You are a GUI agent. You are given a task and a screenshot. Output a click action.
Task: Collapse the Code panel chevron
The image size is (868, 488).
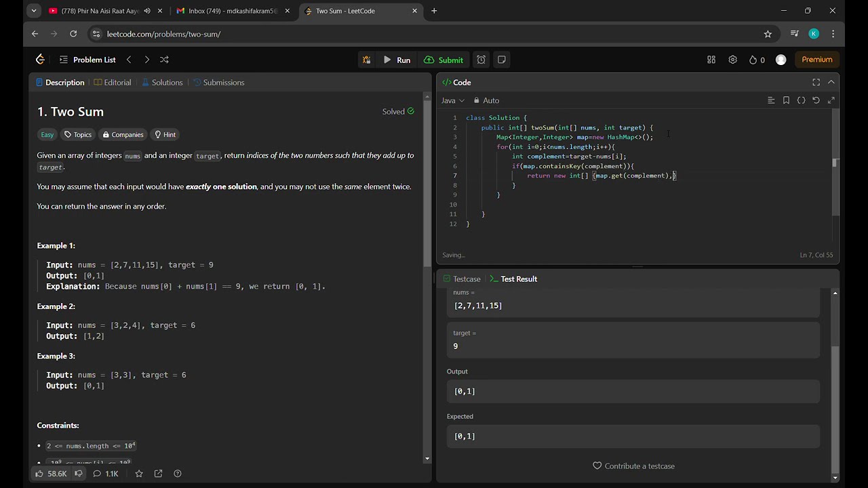click(x=831, y=83)
